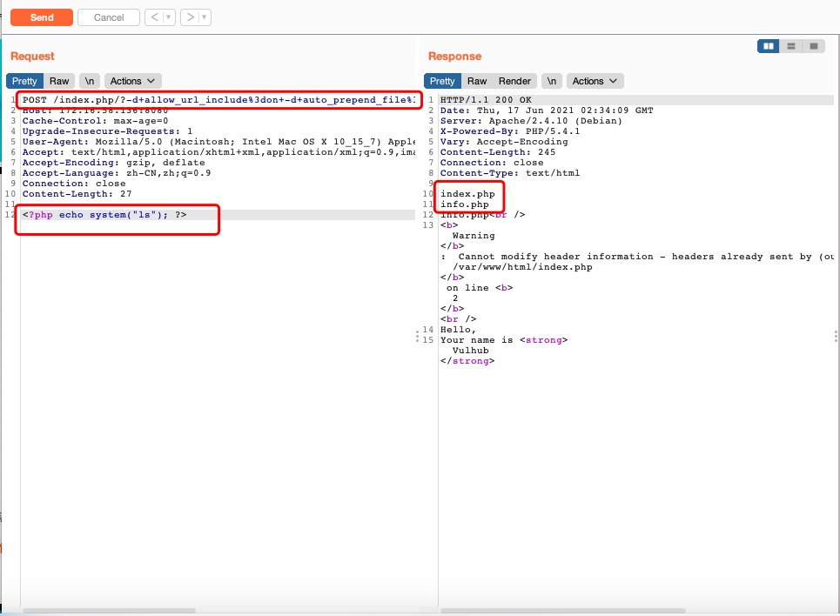Switch Request panel to Raw tab

coord(59,81)
